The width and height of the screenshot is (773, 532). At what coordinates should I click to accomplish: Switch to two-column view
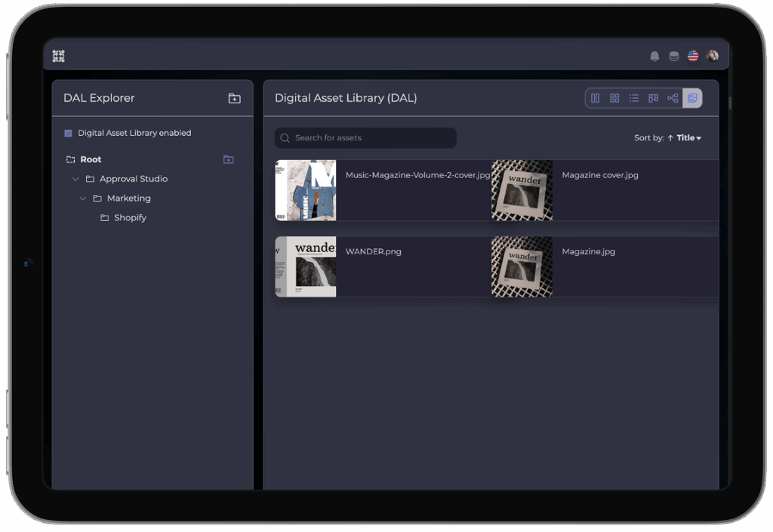[595, 98]
